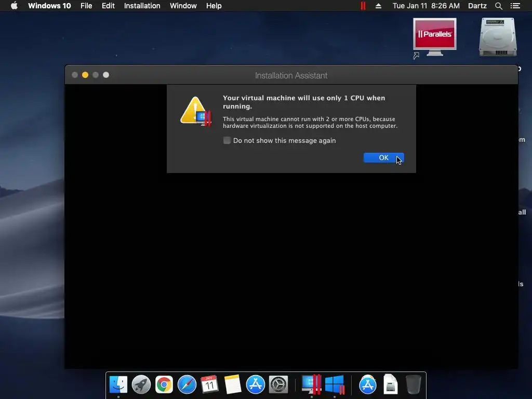Screen dimensions: 532x399
Task: Check 'Do not show this message again'
Action: pyautogui.click(x=227, y=140)
